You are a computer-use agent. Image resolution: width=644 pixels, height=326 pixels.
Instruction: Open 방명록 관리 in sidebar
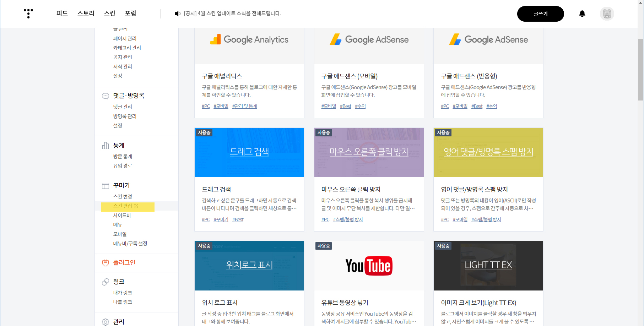125,116
